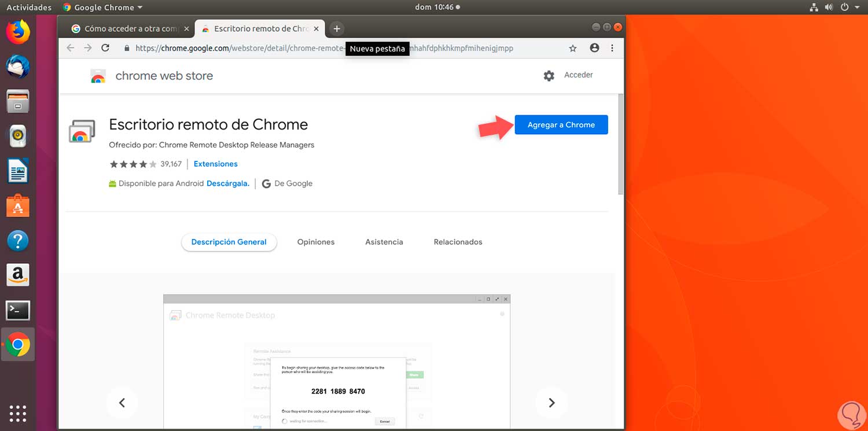Click the power icon in top bar
Image resolution: width=868 pixels, height=431 pixels.
tap(844, 8)
